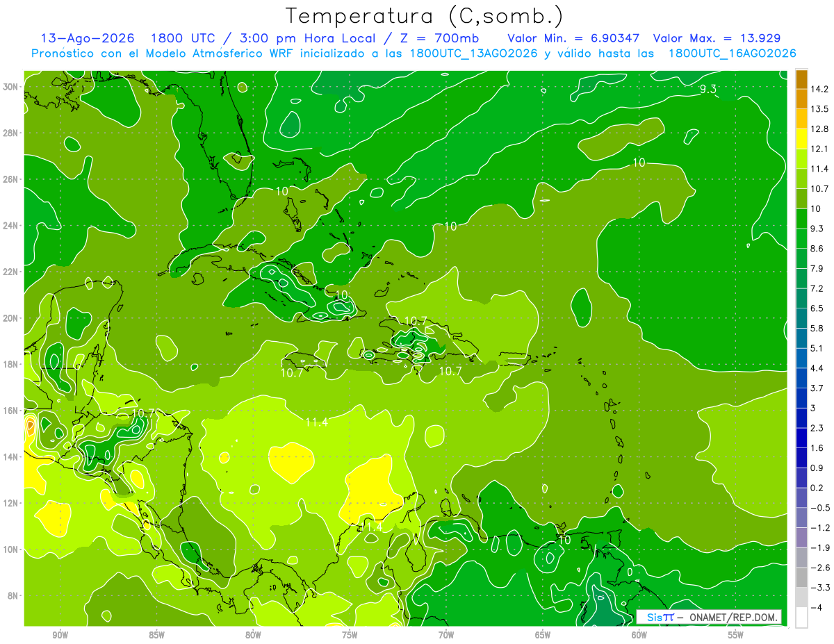The width and height of the screenshot is (834, 644).
Task: Click the "18N" latitude axis label
Action: pos(12,364)
